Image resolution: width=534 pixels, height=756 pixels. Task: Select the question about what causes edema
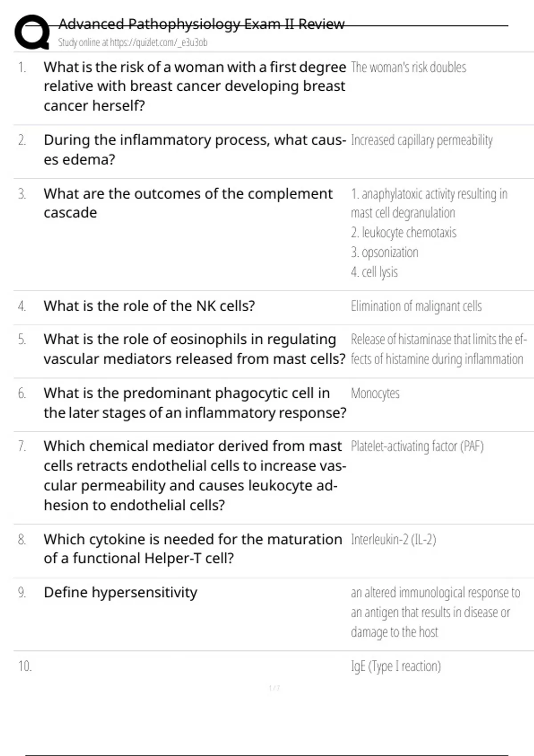194,149
